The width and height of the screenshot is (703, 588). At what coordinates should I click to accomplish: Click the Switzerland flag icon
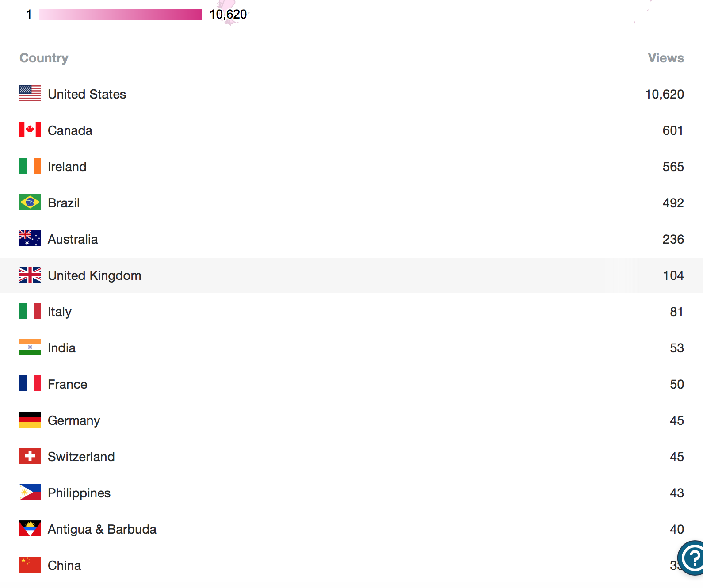click(x=30, y=456)
